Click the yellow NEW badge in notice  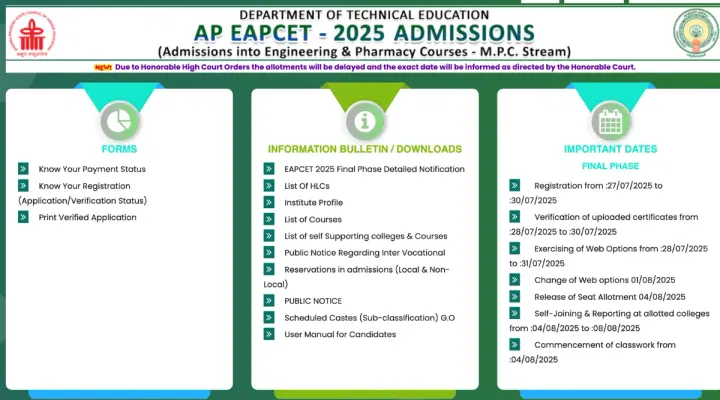[103, 68]
